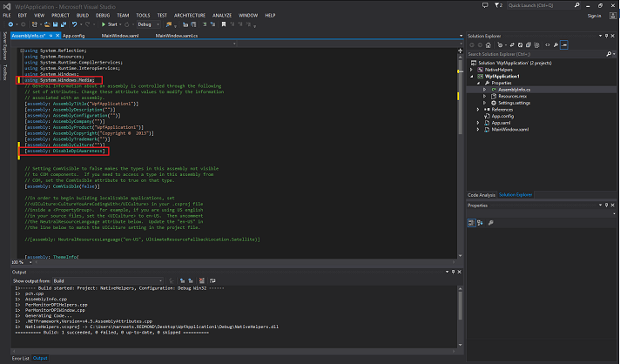Collapse the WpfApplication1 project node
The image size is (620, 364).
click(471, 76)
